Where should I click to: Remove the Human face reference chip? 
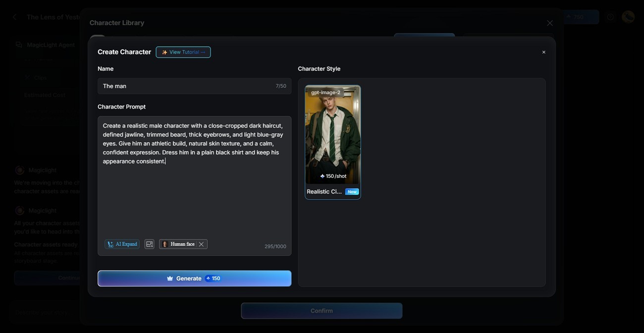coord(201,244)
